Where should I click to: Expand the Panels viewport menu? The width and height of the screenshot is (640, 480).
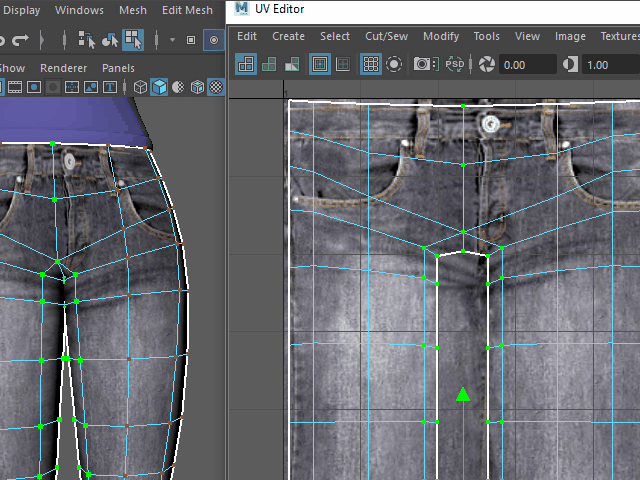(x=118, y=68)
